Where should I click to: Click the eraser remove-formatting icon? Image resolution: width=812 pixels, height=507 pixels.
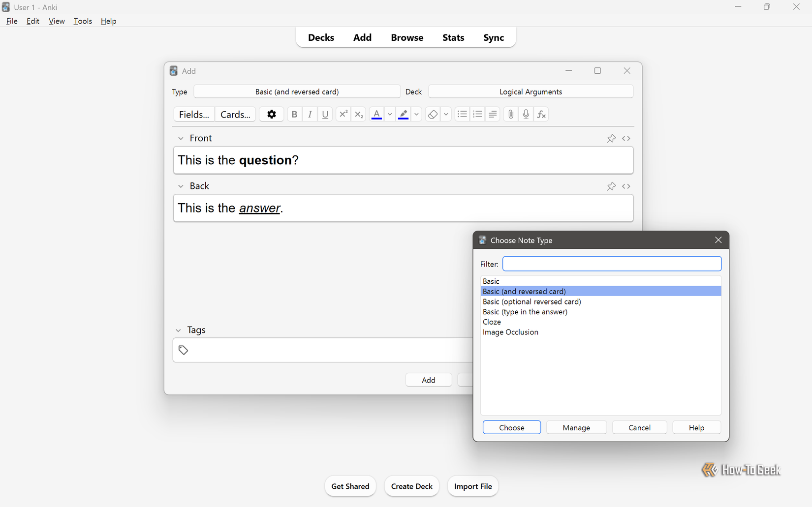point(433,114)
